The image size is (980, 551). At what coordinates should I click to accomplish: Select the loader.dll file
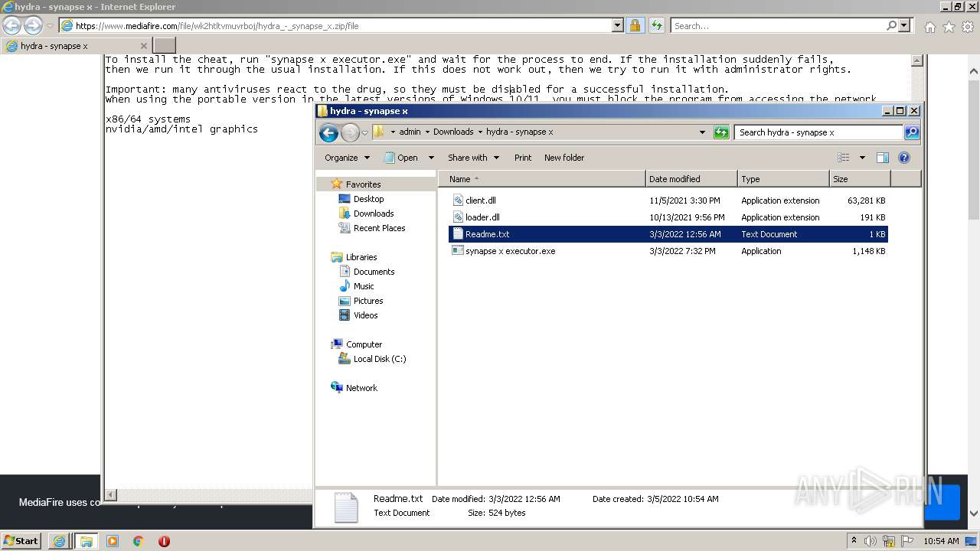(x=482, y=217)
